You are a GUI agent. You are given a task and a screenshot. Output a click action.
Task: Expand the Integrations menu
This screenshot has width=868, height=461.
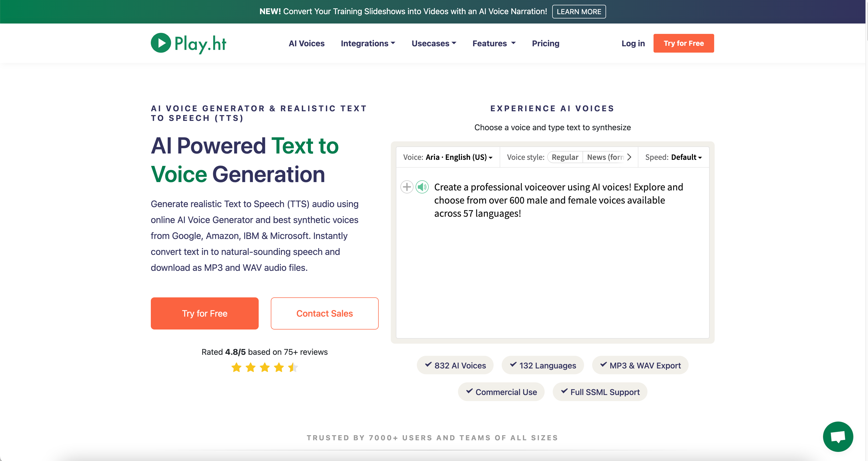coord(368,43)
